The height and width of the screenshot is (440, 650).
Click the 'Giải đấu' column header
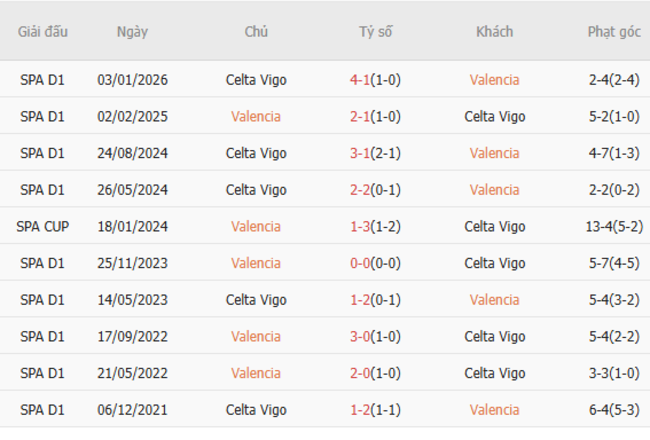43,32
